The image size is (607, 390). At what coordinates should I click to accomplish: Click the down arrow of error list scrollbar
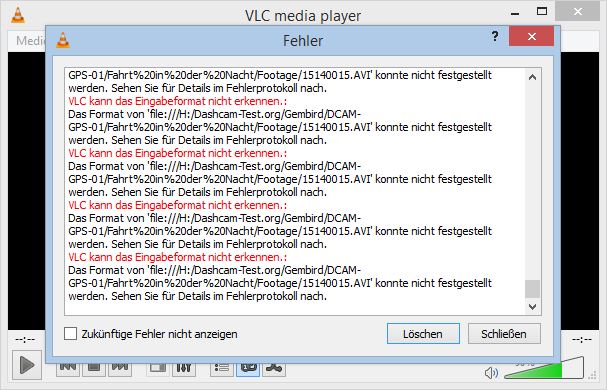pyautogui.click(x=533, y=307)
